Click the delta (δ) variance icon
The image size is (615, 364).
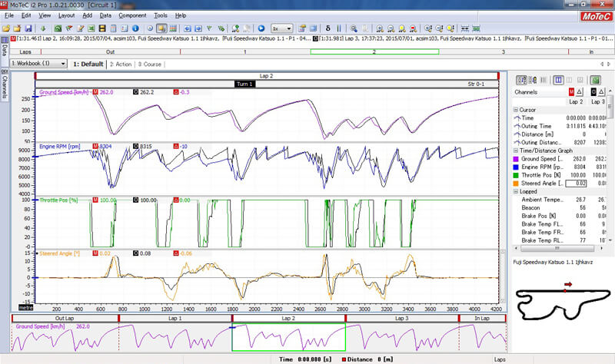(328, 28)
